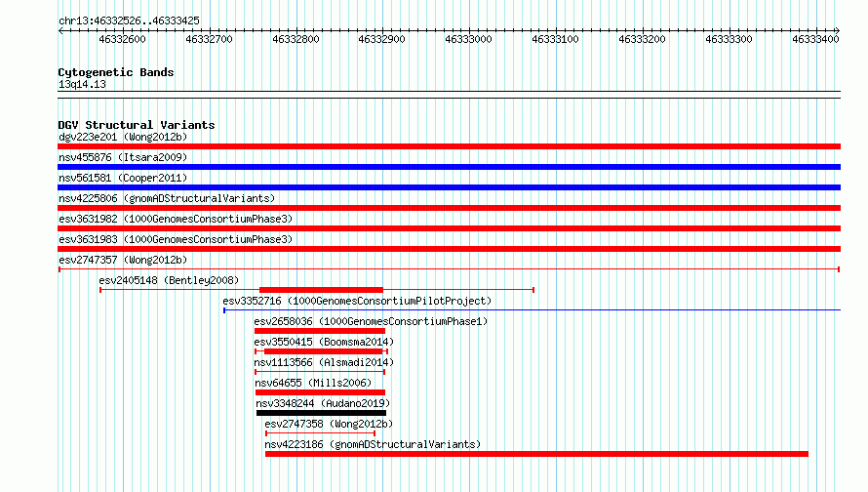Click the long red bar under nsv4223186
This screenshot has height=492, width=868.
pos(536,454)
